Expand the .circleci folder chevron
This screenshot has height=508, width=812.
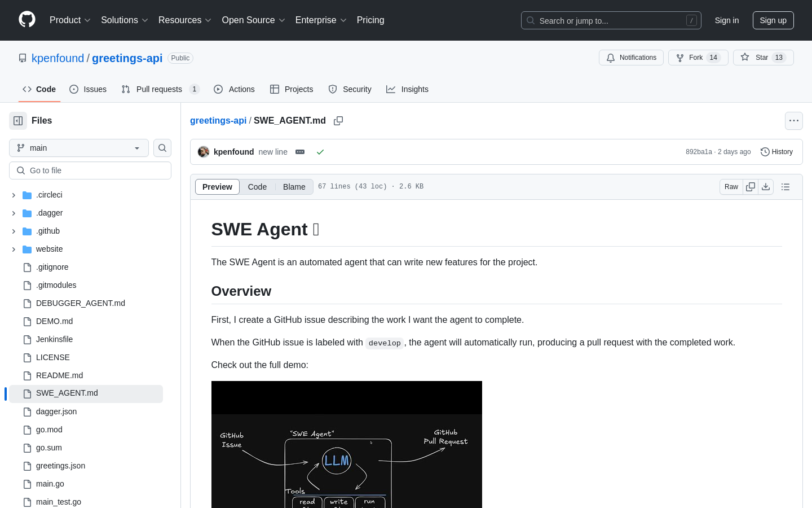point(14,195)
